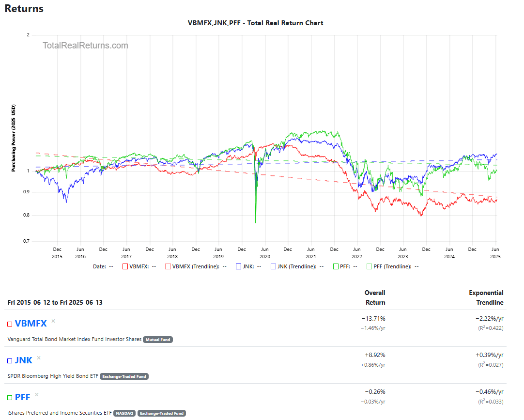
Task: Click the TotalRealReturns.com watermark logo
Action: pyautogui.click(x=85, y=45)
